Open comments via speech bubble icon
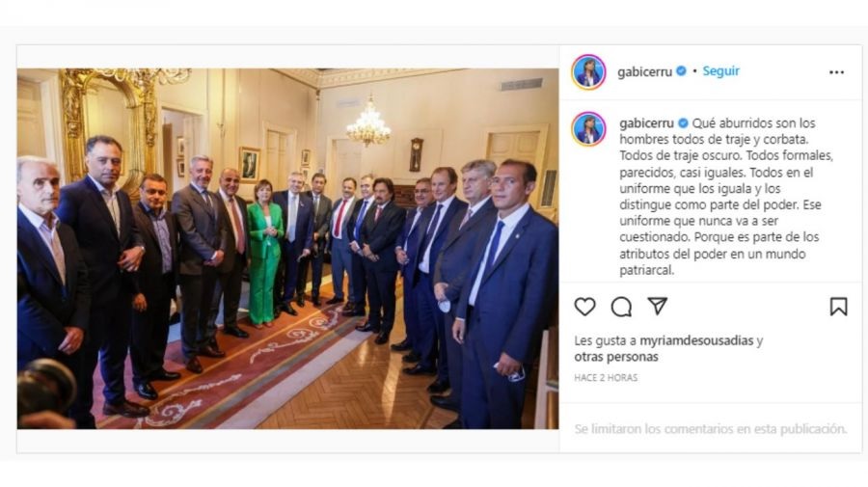The image size is (868, 487). [621, 307]
